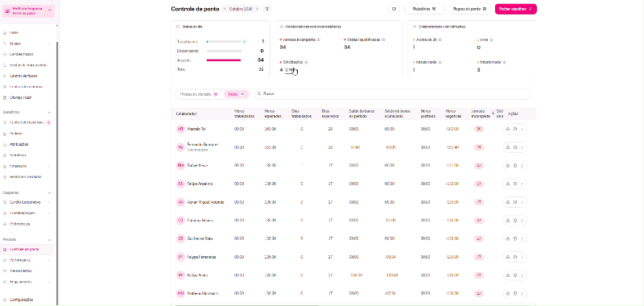Screen dimensions: 644x306
Task: Click the pink Fechar button at top right
Action: 515,9
